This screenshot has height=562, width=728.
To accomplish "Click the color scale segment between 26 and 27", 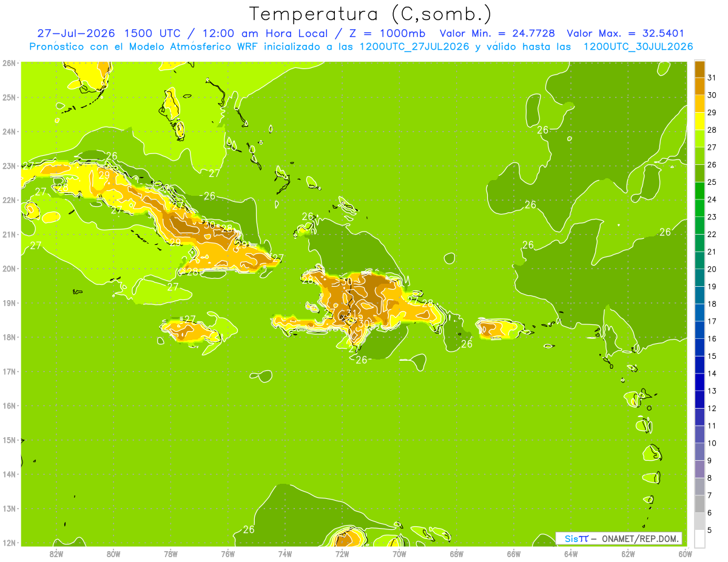I will (699, 156).
